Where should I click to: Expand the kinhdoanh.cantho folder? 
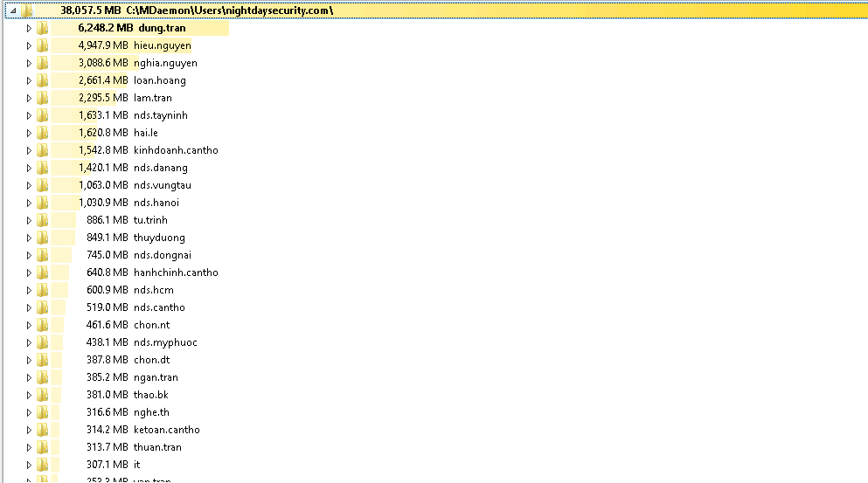[29, 150]
